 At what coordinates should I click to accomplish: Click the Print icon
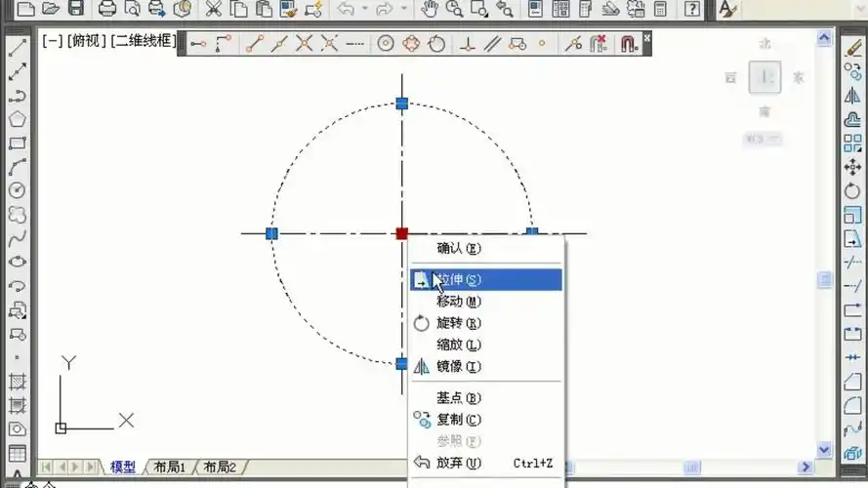point(106,9)
